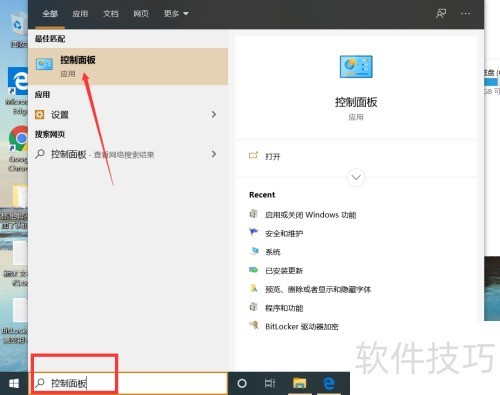
Task: Open recent item 安全和维护
Action: click(x=284, y=233)
